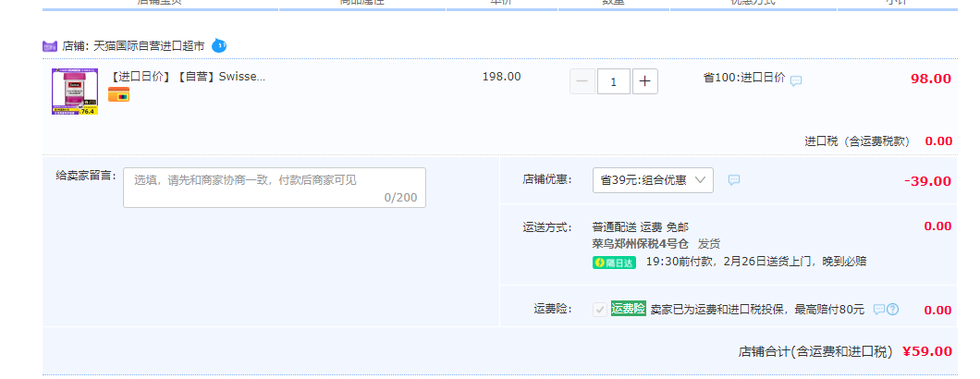Click comment icon after 最高赔付80元
This screenshot has height=379, width=980.
[878, 310]
